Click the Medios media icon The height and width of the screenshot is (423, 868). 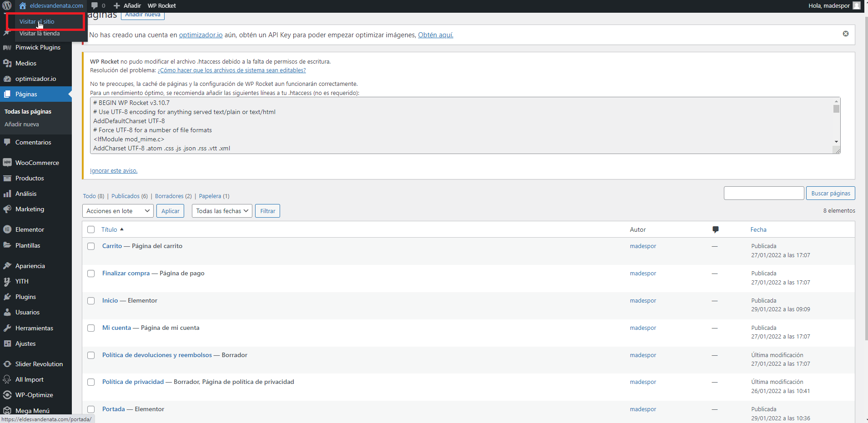(7, 63)
